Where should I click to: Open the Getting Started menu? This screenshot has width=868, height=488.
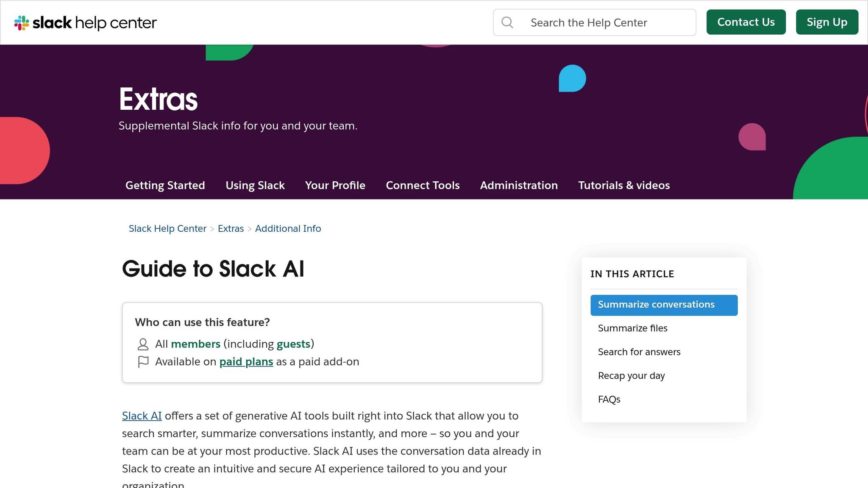[x=165, y=186]
